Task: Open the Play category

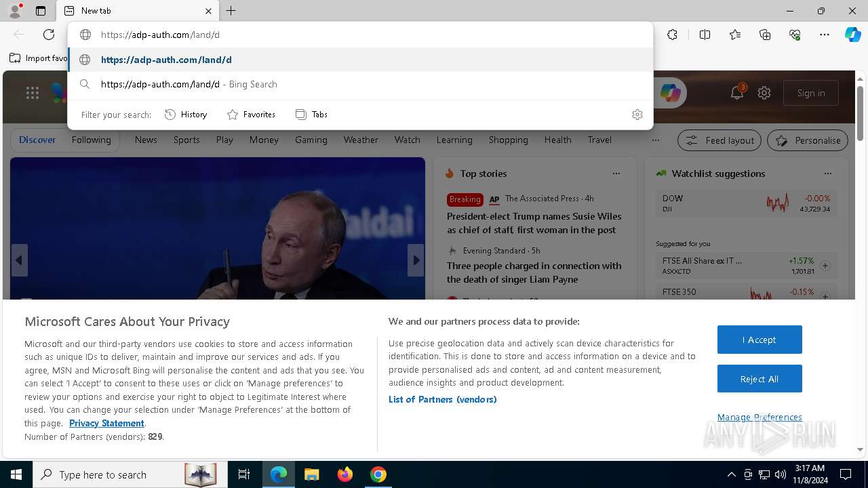Action: 224,140
